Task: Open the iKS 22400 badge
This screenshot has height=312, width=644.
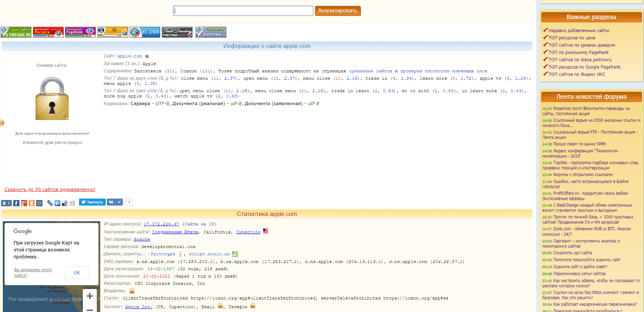Action: [145, 32]
